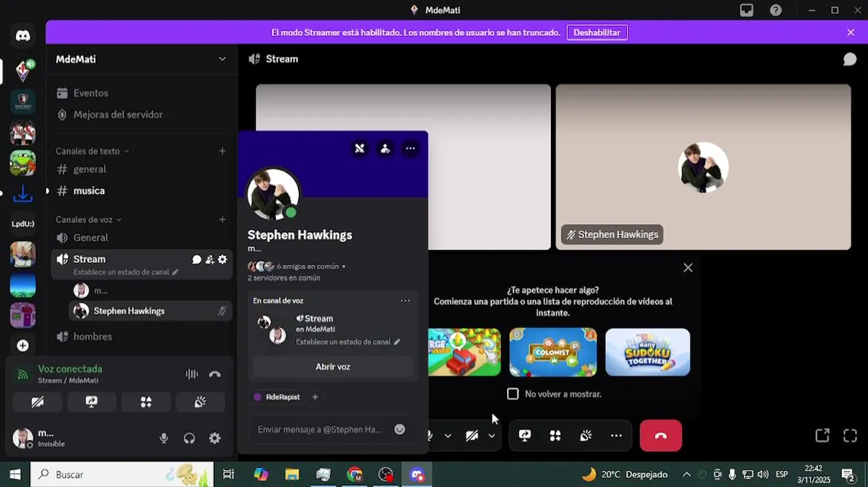Viewport: 868px width, 487px height.
Task: Disconnect from voice in the sidebar voice panel
Action: tap(215, 374)
